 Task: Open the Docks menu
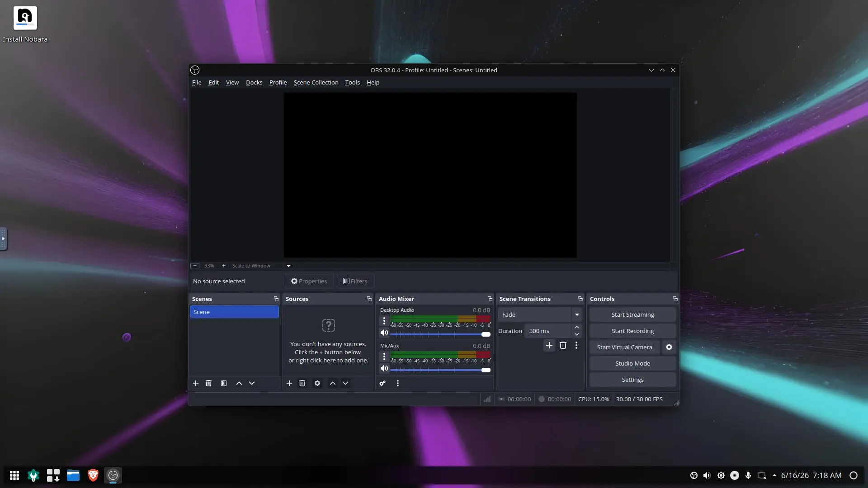(x=254, y=82)
